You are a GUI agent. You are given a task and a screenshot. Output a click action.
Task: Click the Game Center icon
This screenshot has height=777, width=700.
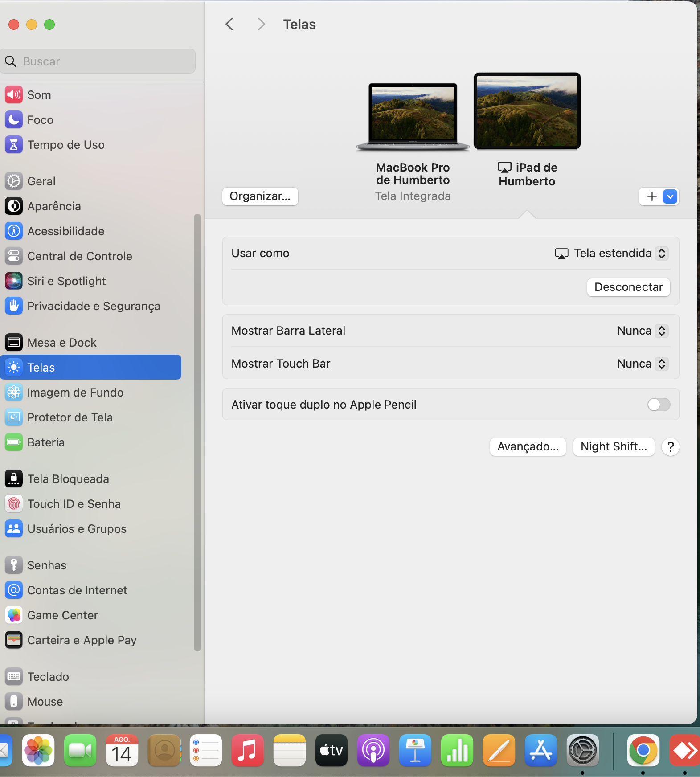pos(14,615)
